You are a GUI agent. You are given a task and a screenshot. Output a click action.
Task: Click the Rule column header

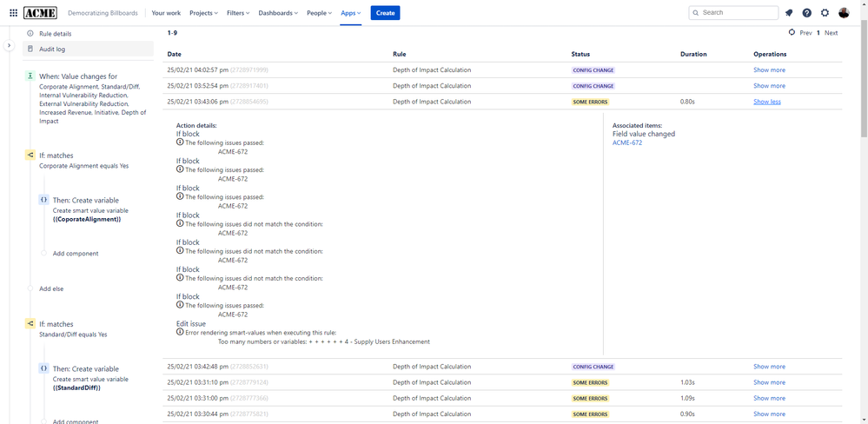(x=399, y=54)
